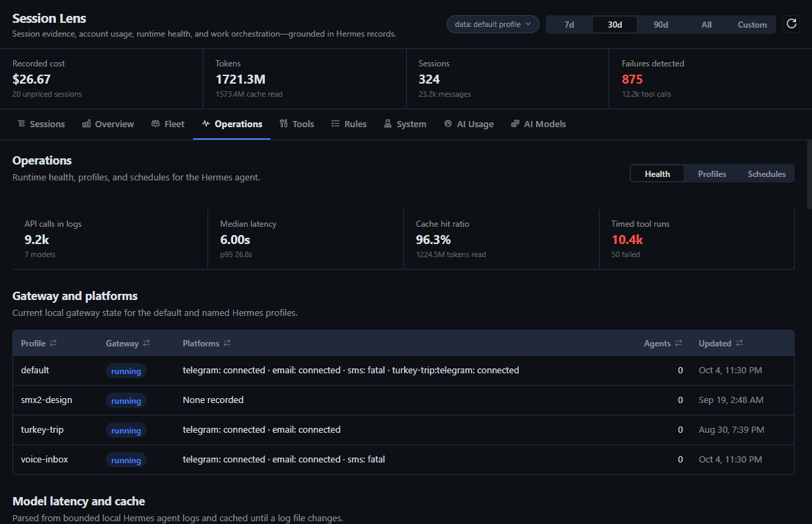The image size is (812, 524).
Task: Select the Custom time range
Action: [752, 24]
